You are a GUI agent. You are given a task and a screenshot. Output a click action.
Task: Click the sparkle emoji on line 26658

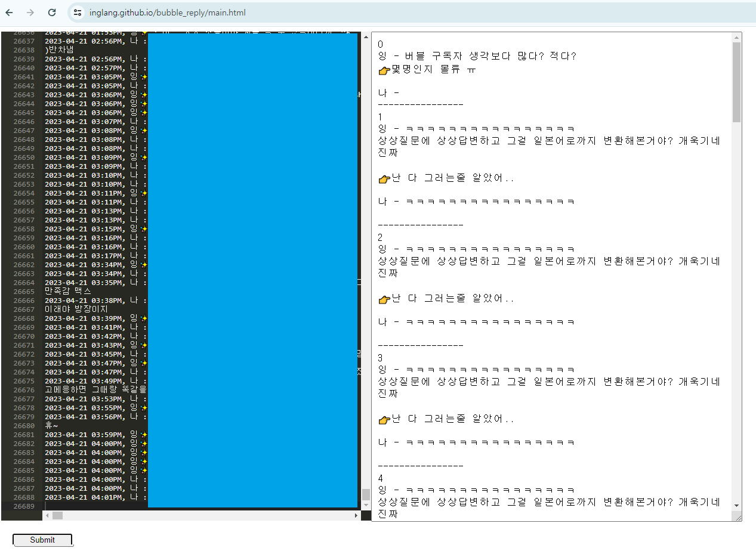click(x=144, y=229)
